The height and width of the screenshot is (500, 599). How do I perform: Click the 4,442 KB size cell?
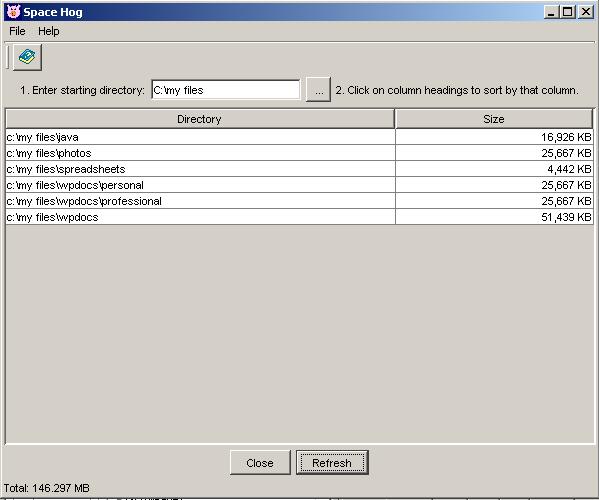[x=494, y=169]
